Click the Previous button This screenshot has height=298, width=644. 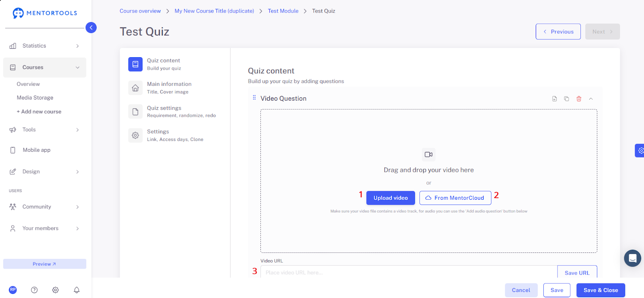click(x=558, y=31)
